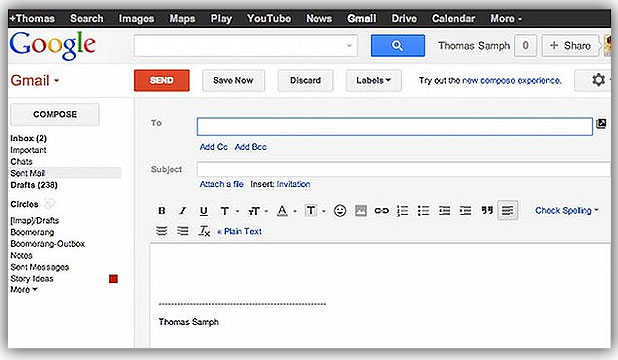The width and height of the screenshot is (618, 360).
Task: Open the text color picker
Action: pos(286,211)
